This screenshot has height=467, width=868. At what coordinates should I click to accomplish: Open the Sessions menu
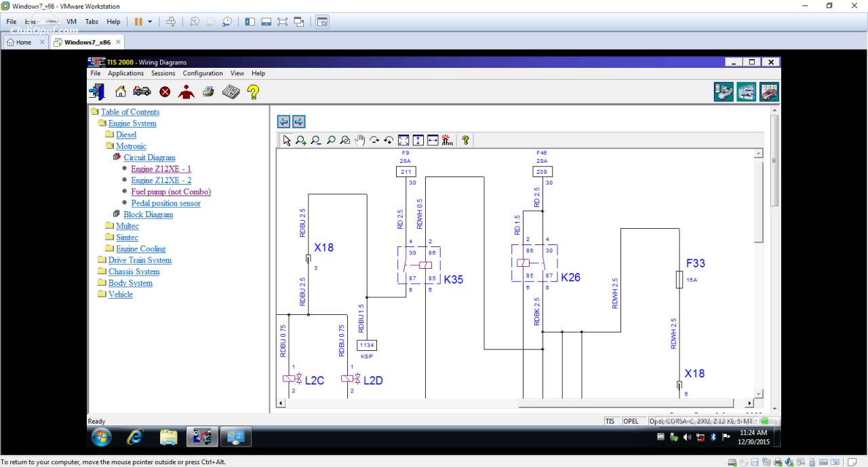tap(163, 73)
